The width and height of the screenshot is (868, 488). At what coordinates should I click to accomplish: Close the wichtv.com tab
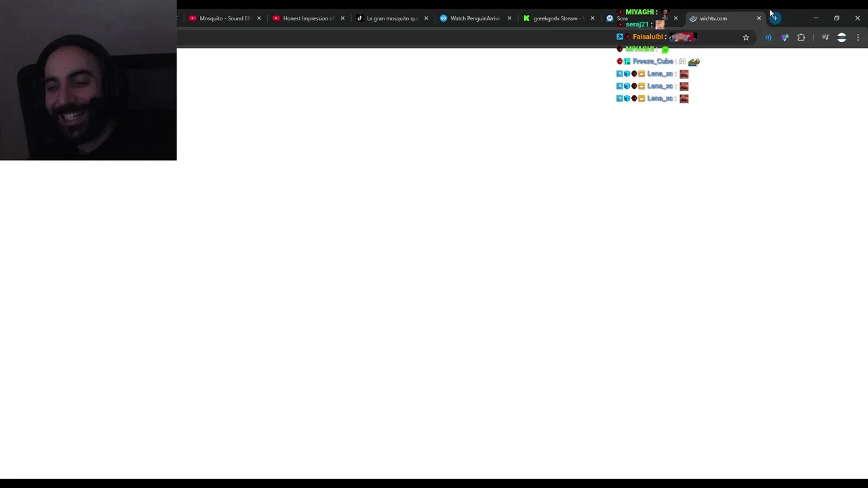(759, 18)
